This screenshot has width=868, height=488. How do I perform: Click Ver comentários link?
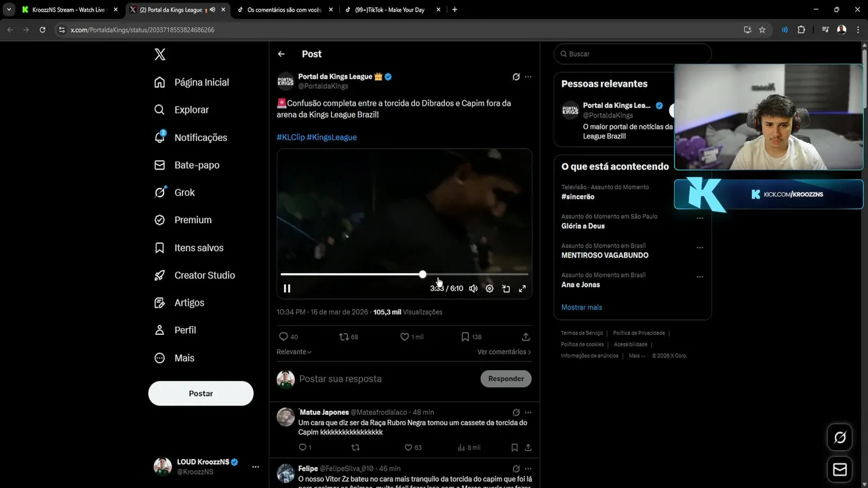[504, 352]
